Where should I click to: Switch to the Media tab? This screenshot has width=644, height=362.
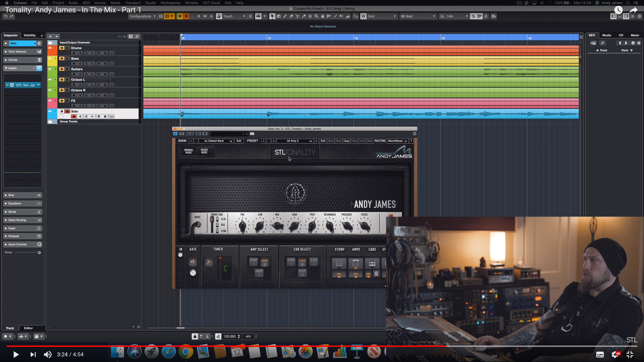[x=606, y=35]
